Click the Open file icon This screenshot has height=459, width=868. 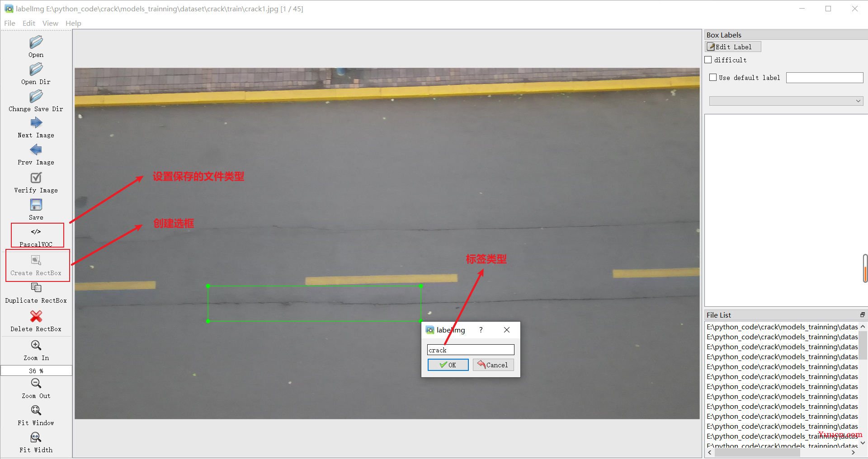[36, 42]
